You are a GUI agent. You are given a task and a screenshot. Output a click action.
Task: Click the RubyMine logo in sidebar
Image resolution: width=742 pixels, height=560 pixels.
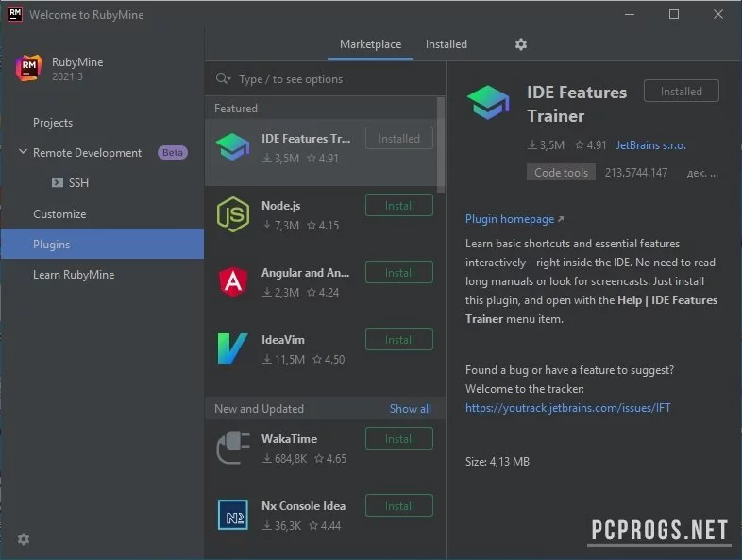(x=28, y=68)
